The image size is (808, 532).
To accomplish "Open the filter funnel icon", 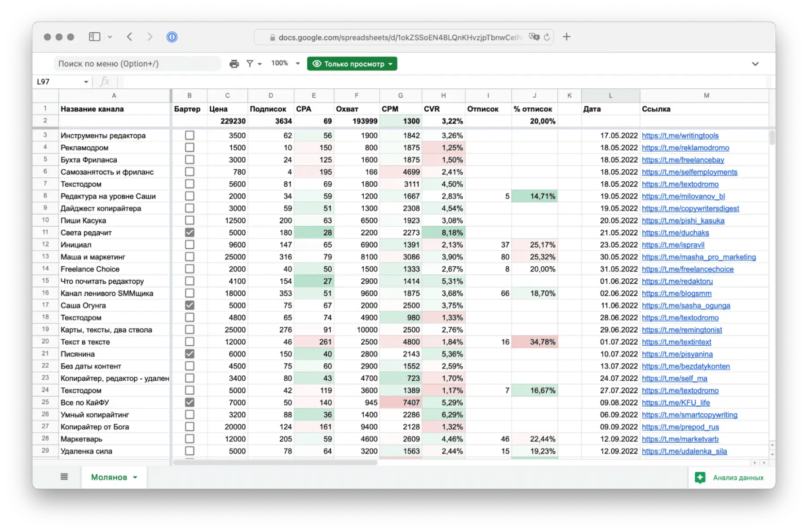I will point(250,64).
